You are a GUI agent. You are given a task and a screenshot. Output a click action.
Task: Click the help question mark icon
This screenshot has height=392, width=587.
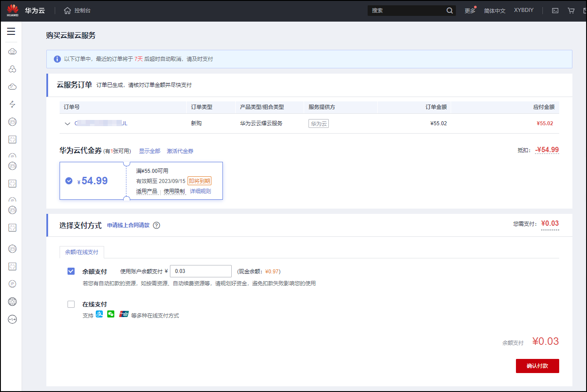pos(156,225)
